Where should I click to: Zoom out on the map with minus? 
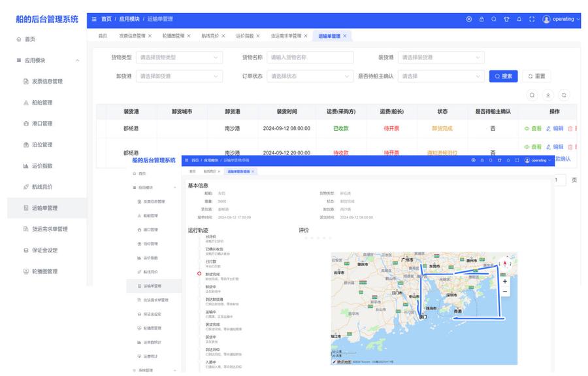[504, 292]
